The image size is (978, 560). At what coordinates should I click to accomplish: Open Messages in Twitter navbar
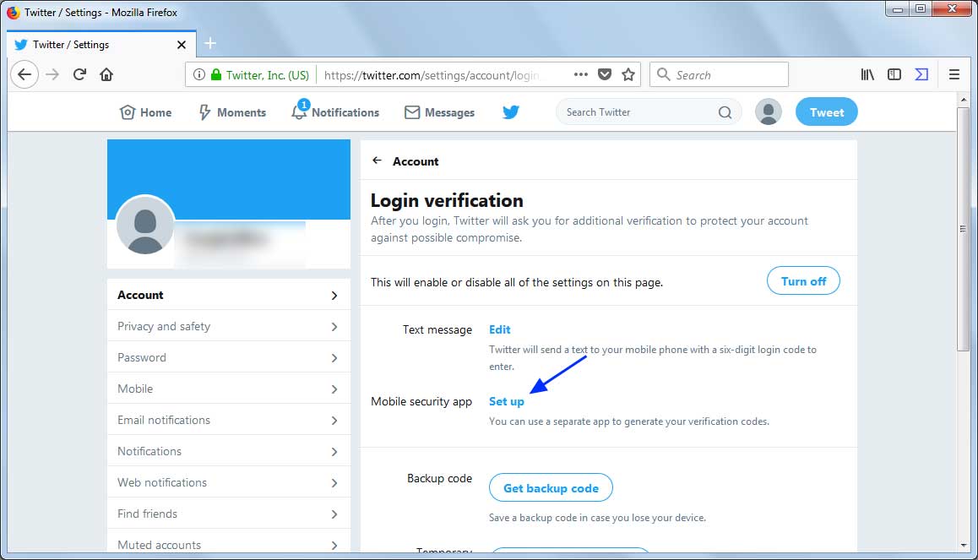tap(440, 112)
